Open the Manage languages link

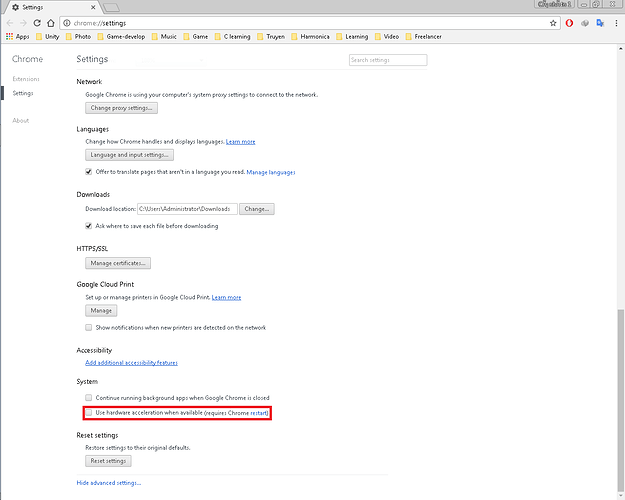(271, 172)
